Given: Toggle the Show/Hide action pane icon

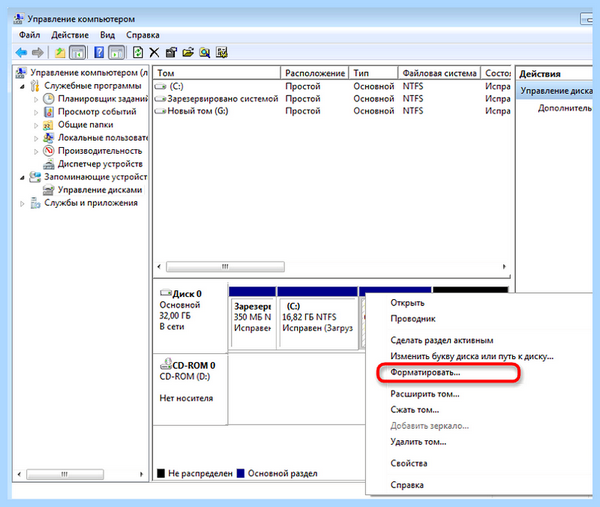Looking at the screenshot, I should pyautogui.click(x=116, y=52).
